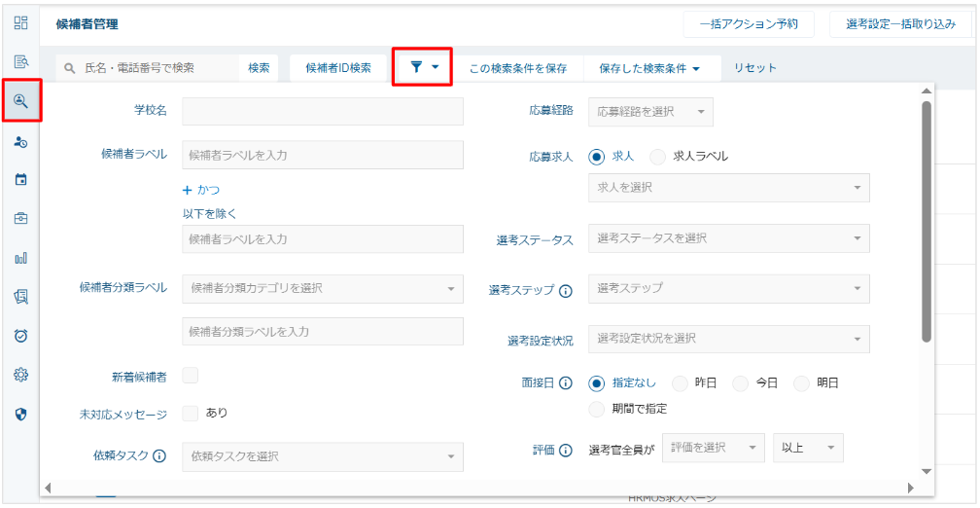Open the candidate search icon in sidebar
Screen dimensions: 980x508
[x=20, y=101]
